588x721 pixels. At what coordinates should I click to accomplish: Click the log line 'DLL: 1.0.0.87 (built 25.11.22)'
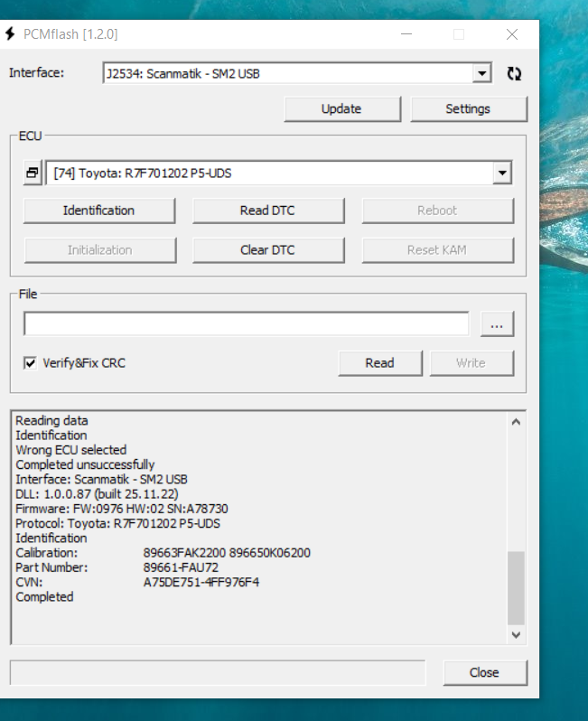[x=97, y=494]
